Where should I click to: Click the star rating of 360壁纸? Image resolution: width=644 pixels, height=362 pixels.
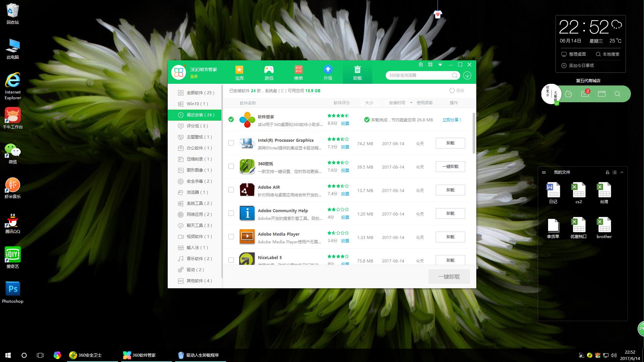(338, 163)
